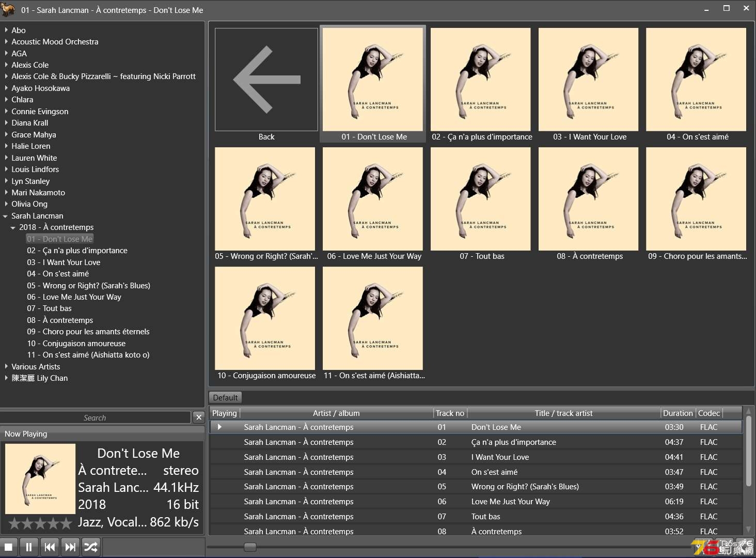The width and height of the screenshot is (756, 558).
Task: Clear the search box with X button
Action: [199, 417]
